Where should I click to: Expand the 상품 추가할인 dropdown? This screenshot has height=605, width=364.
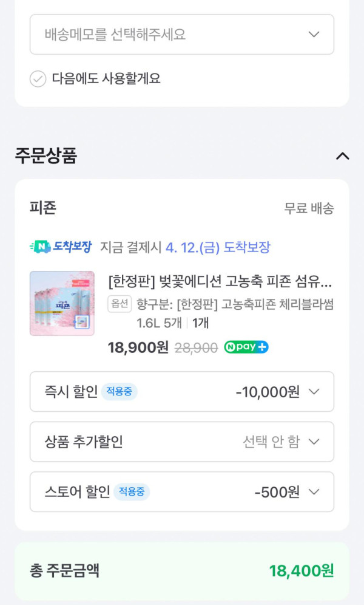coord(314,442)
